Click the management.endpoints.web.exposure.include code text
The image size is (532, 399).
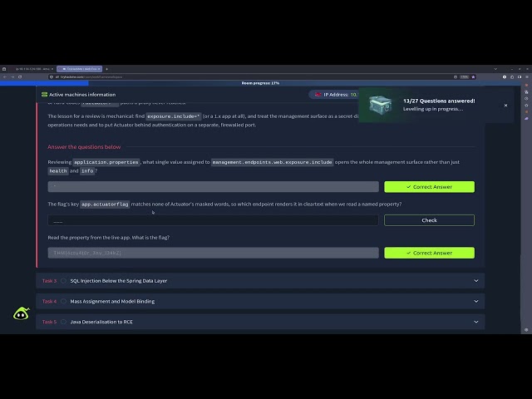coord(272,162)
